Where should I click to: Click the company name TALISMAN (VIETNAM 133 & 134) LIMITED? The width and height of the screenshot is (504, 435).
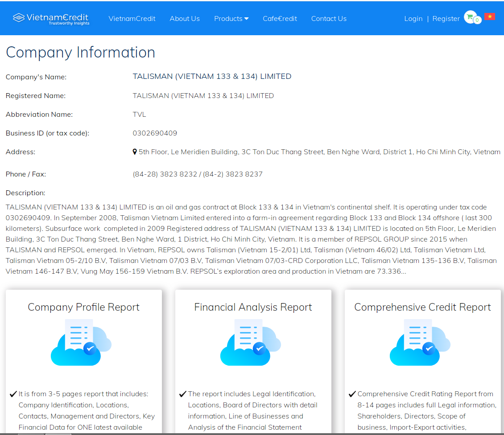tap(212, 77)
